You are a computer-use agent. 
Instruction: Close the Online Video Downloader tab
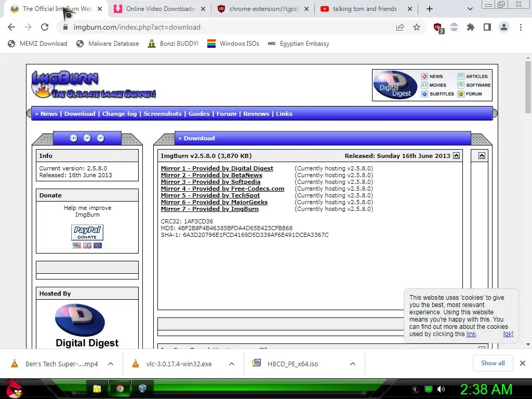tap(203, 9)
